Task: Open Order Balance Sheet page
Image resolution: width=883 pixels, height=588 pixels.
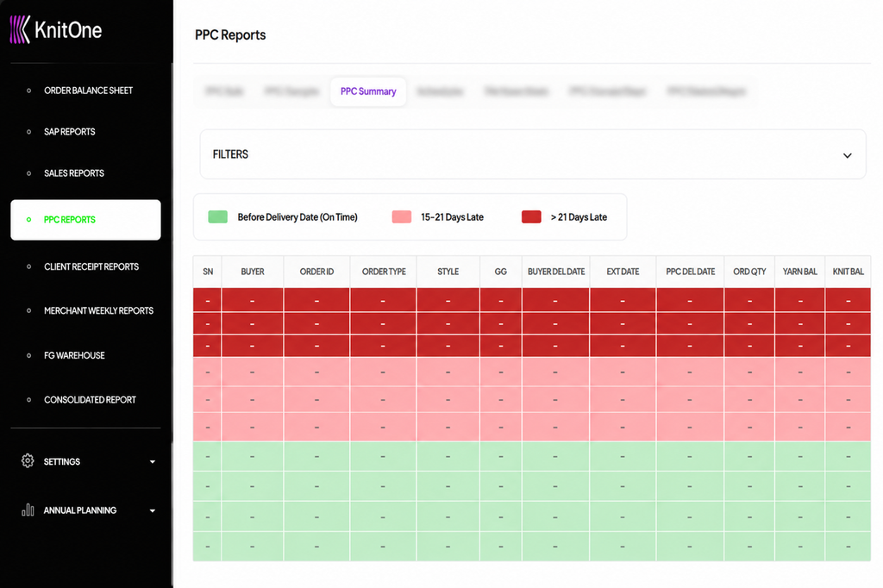Action: (x=89, y=91)
